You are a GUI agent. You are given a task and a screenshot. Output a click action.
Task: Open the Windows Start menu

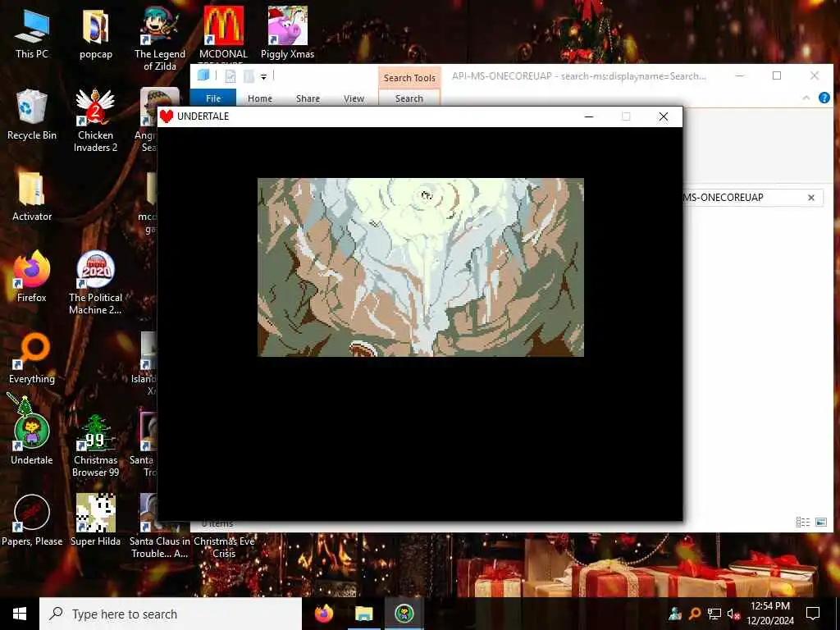pyautogui.click(x=20, y=614)
